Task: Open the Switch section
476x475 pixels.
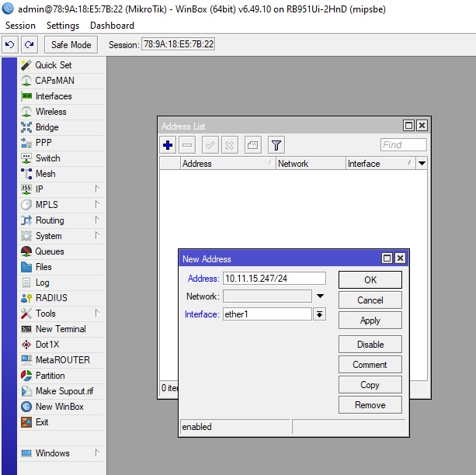Action: 62,158
